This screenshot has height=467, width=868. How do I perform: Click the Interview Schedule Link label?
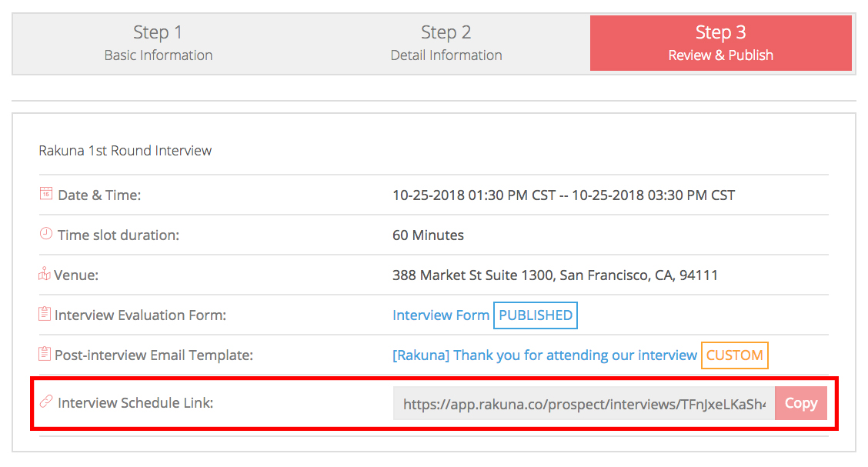(135, 402)
